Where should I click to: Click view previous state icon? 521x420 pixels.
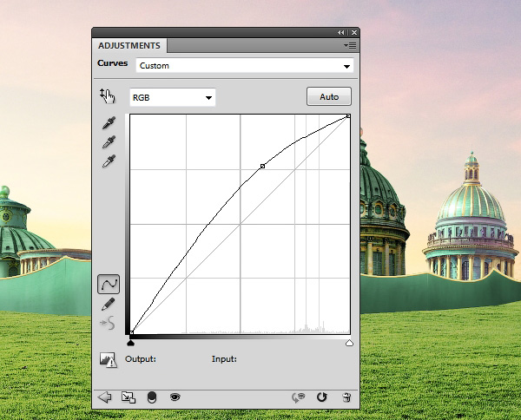298,397
